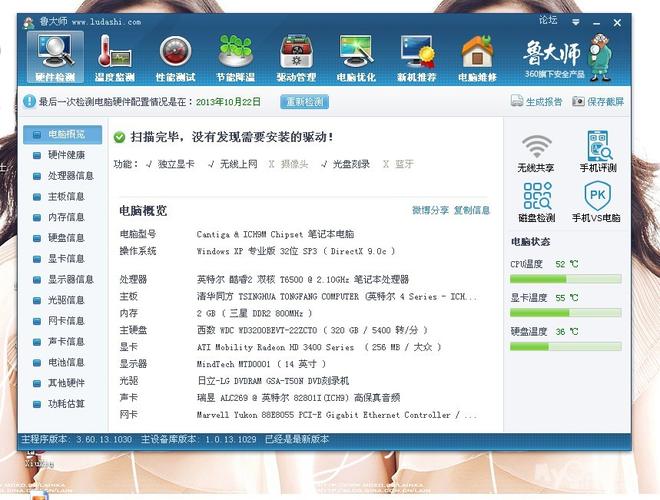Click the CPU温度 progress bar
Screen dimensions: 660x500
point(566,279)
